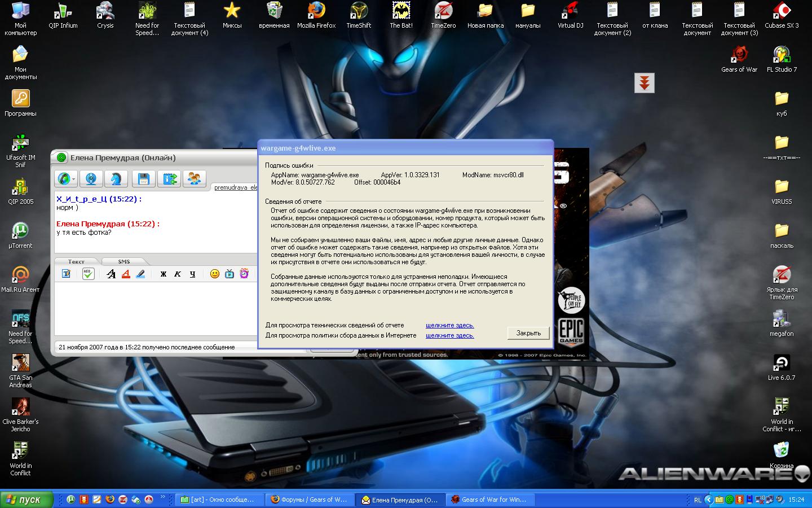Open The Bat! desktop shortcut
812x508 pixels.
click(401, 15)
